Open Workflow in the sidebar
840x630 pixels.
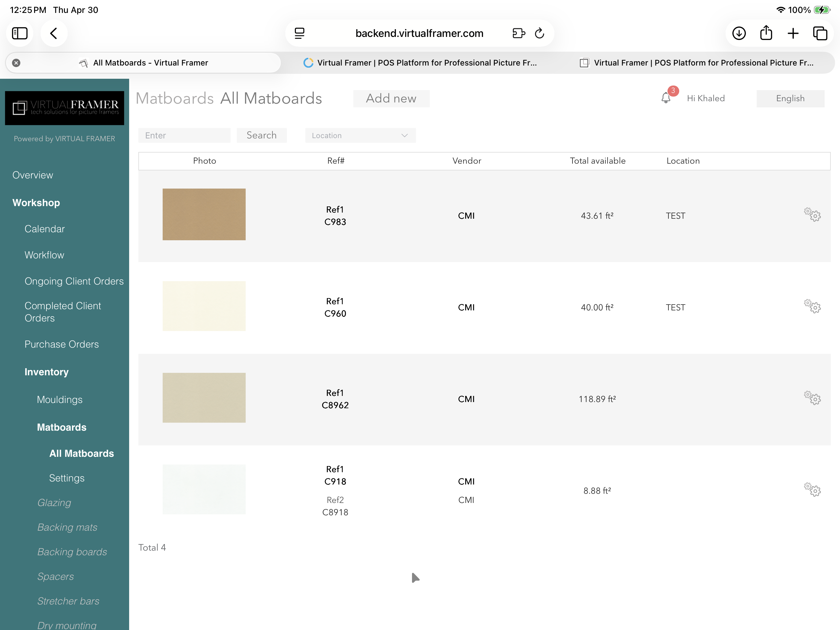coord(45,255)
